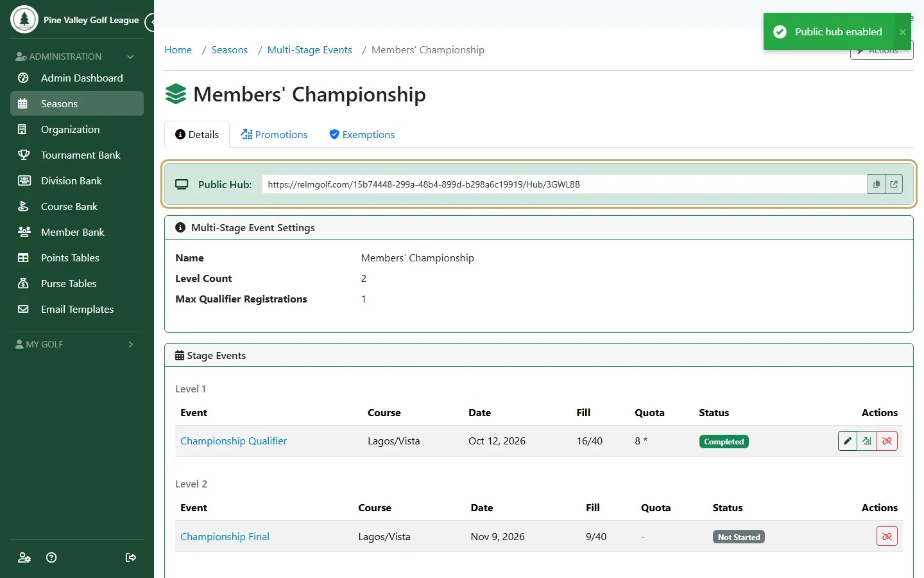Image resolution: width=924 pixels, height=578 pixels.
Task: Edit the Championship Qualifier stage with the pencil icon
Action: 848,441
